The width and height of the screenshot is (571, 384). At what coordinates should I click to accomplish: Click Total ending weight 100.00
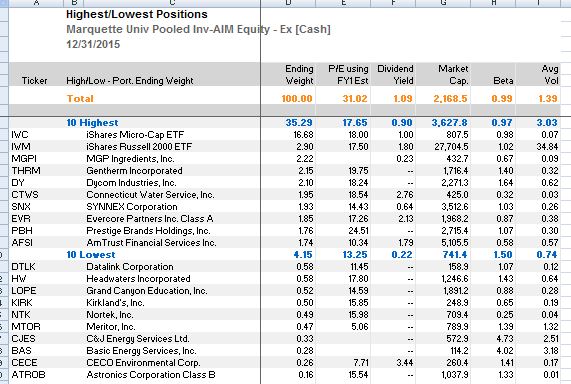tap(297, 99)
